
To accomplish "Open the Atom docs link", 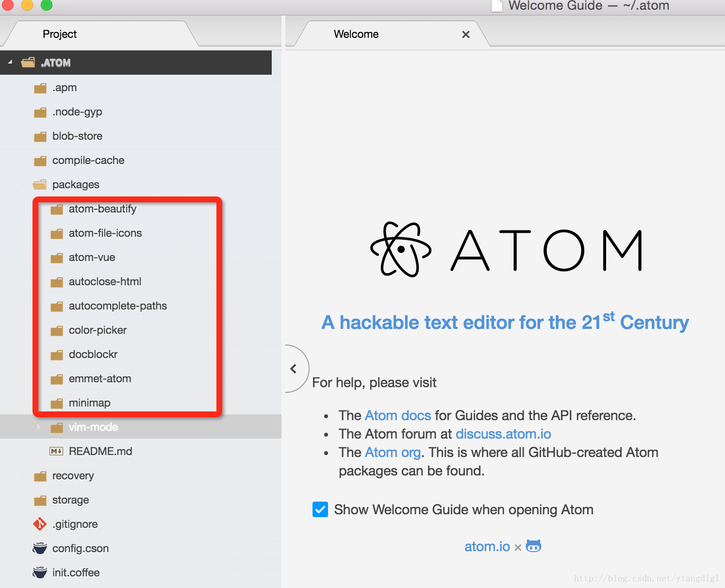I will pyautogui.click(x=398, y=415).
